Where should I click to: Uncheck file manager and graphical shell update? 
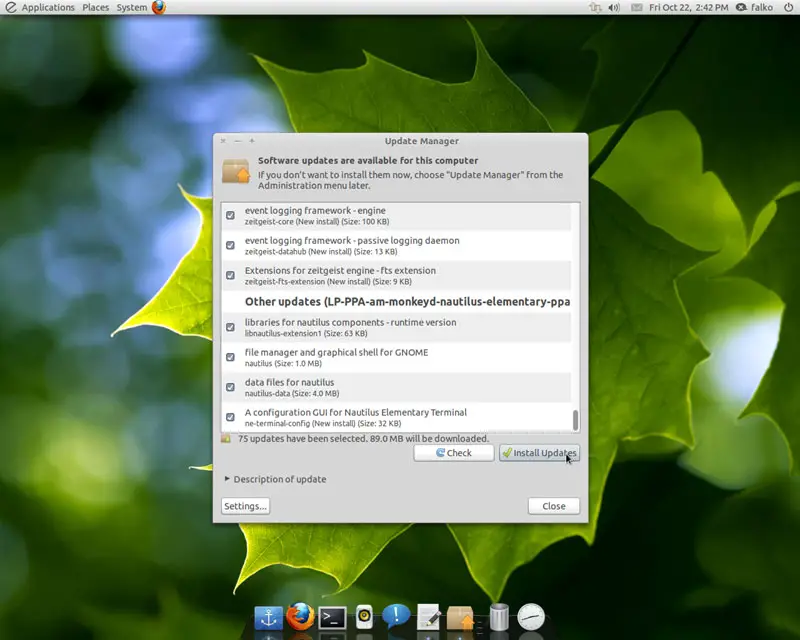[231, 357]
